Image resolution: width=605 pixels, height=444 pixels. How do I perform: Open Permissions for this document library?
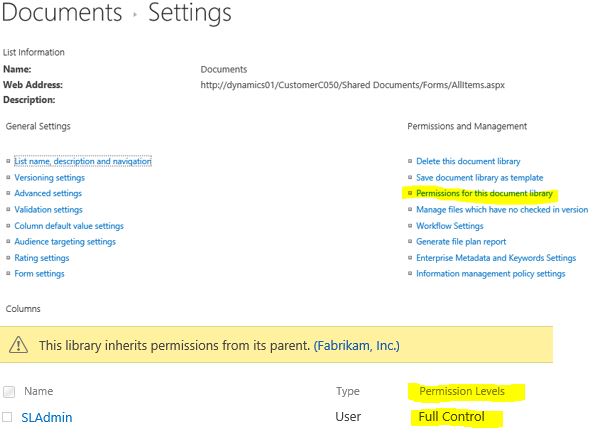click(x=484, y=193)
